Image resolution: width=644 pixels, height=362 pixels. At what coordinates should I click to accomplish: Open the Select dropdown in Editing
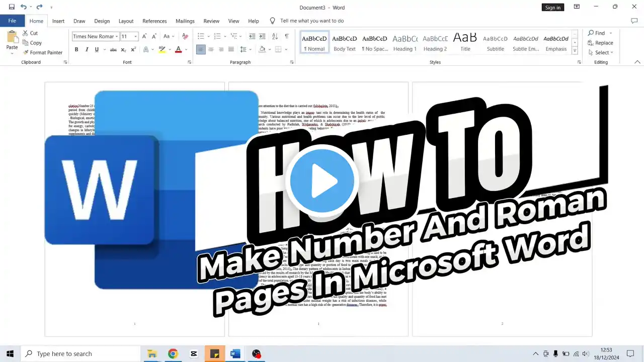click(x=601, y=52)
